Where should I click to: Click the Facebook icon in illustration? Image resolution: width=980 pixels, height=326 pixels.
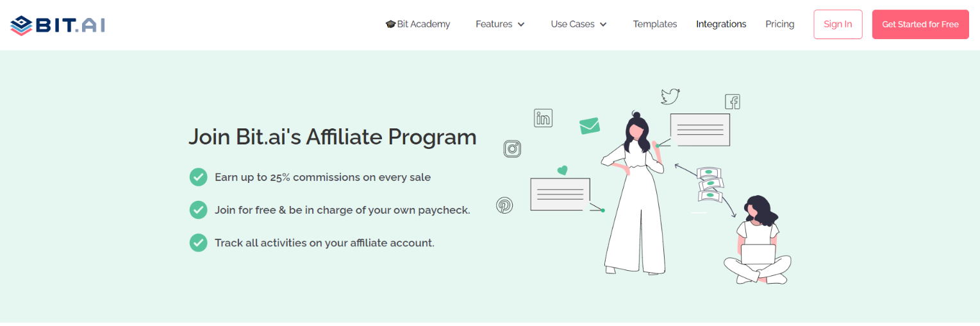[733, 101]
